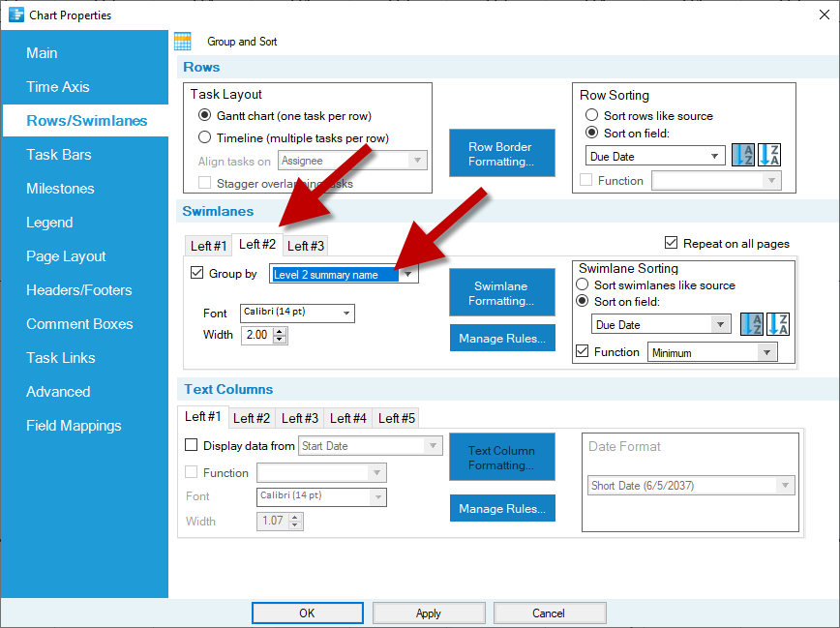Switch to Text Columns Left #3 tab

coord(299,418)
